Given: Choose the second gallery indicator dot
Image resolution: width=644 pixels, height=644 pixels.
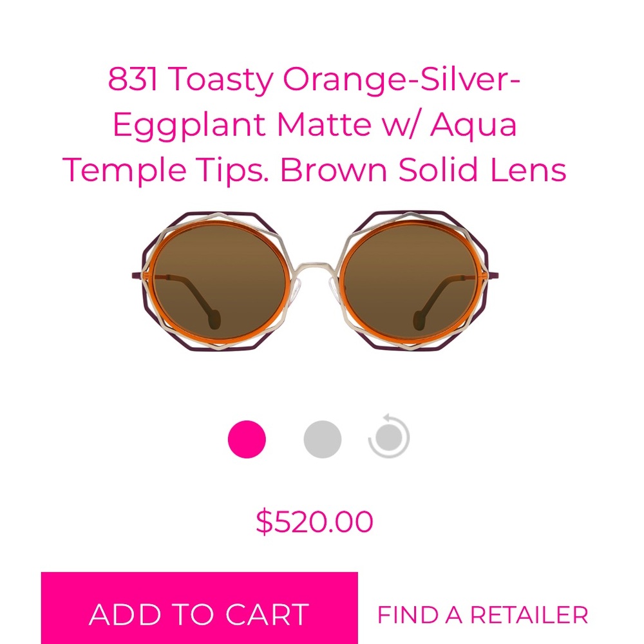Looking at the screenshot, I should coord(320,437).
